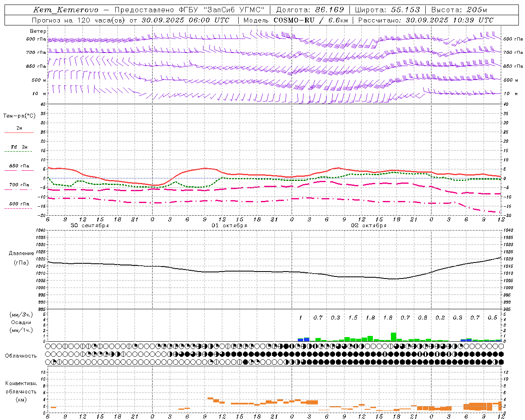The image size is (525, 420).
Task: Click the 'Рассчитано: 30.09.2025 10:39 UTC' timestamp
Action: click(426, 20)
